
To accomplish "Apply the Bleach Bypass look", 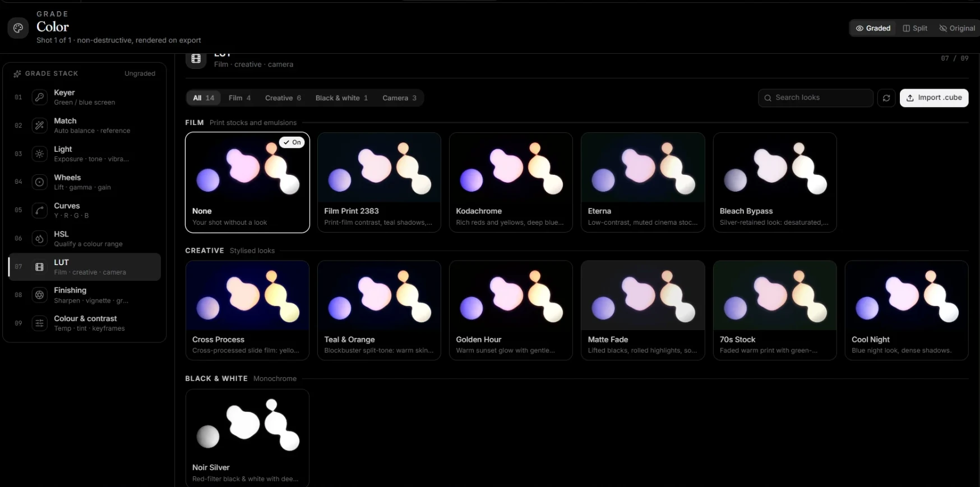I will click(775, 182).
